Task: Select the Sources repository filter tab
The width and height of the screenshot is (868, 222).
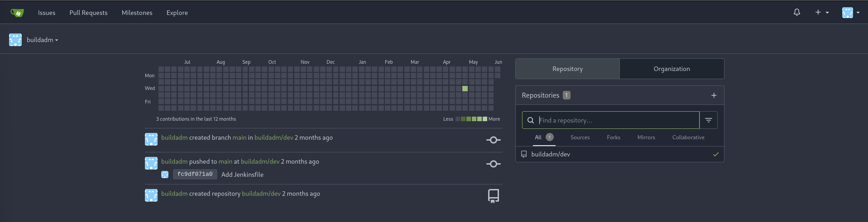Action: click(580, 137)
